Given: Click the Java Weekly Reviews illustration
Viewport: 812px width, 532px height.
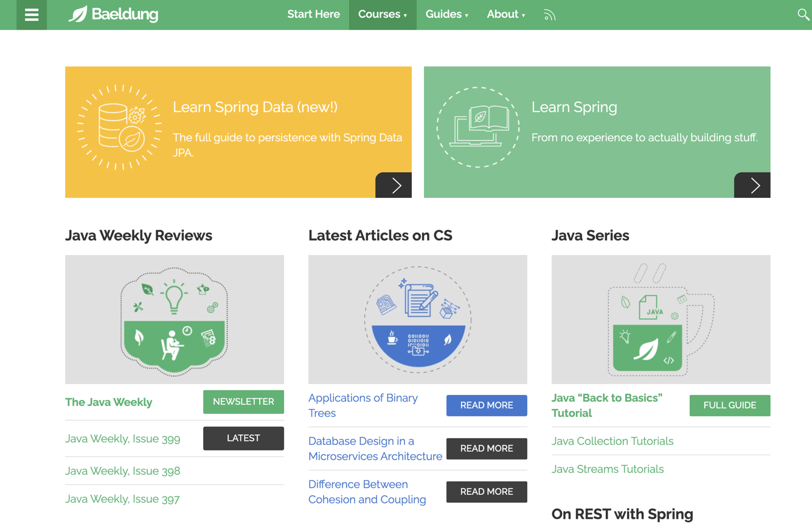Looking at the screenshot, I should coord(175,319).
